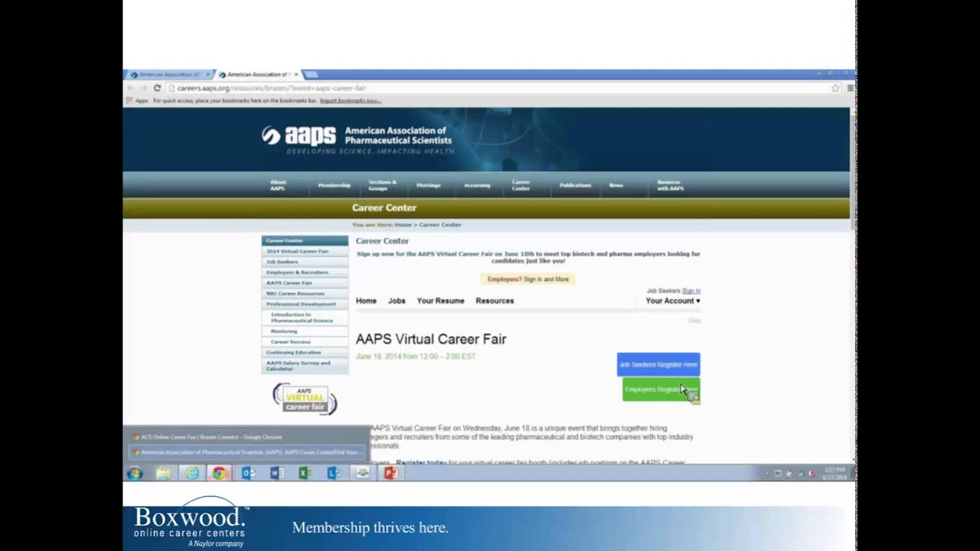Image resolution: width=980 pixels, height=551 pixels.
Task: Click the job board Home tab
Action: pos(366,301)
